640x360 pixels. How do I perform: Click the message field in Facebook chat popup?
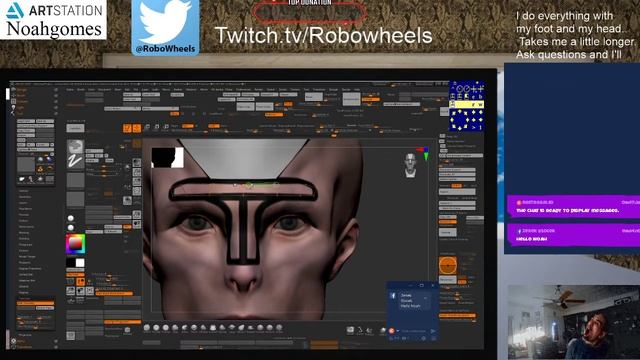click(x=413, y=331)
